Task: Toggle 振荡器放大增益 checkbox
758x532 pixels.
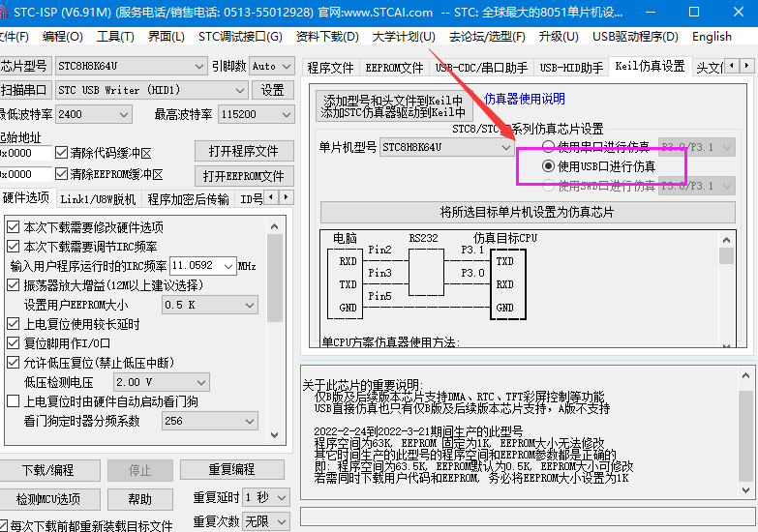Action: pos(14,285)
